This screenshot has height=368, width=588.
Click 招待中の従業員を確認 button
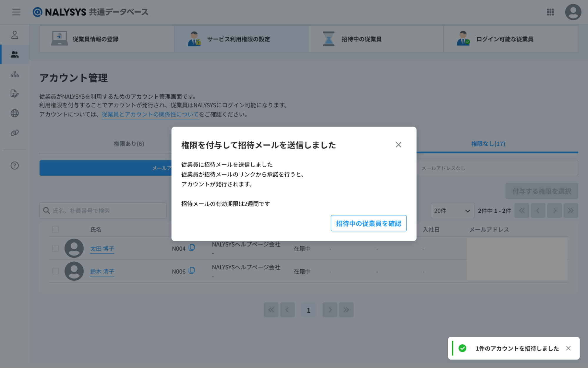tap(368, 223)
